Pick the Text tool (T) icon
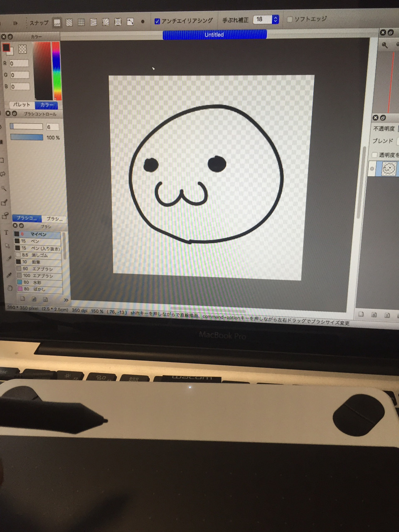Screen dimensions: 399x532 [6, 233]
